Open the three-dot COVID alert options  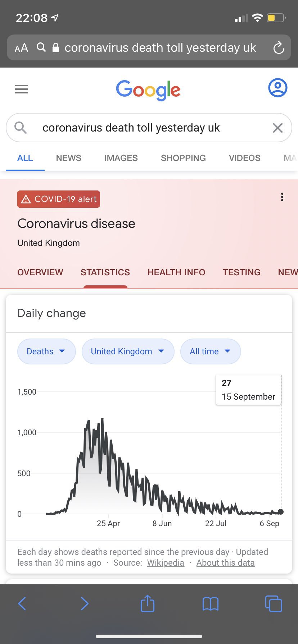pyautogui.click(x=282, y=197)
